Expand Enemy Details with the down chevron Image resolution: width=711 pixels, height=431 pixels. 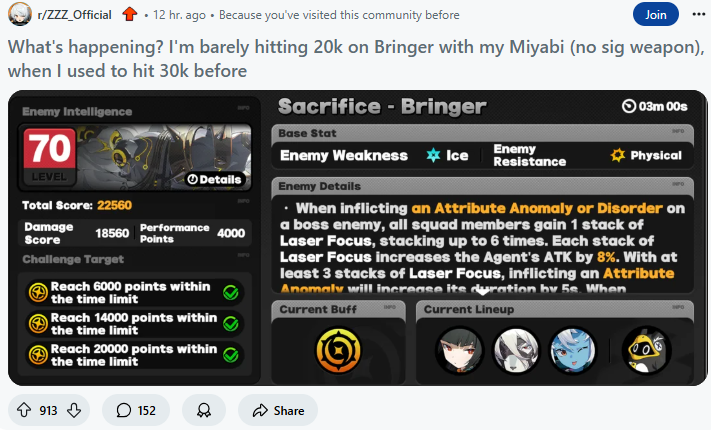click(482, 292)
